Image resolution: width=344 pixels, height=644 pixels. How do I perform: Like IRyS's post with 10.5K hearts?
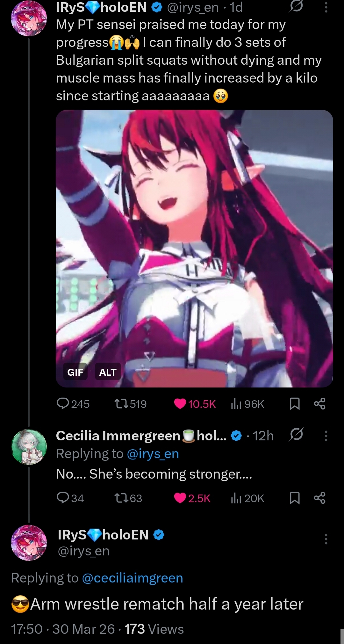point(195,404)
